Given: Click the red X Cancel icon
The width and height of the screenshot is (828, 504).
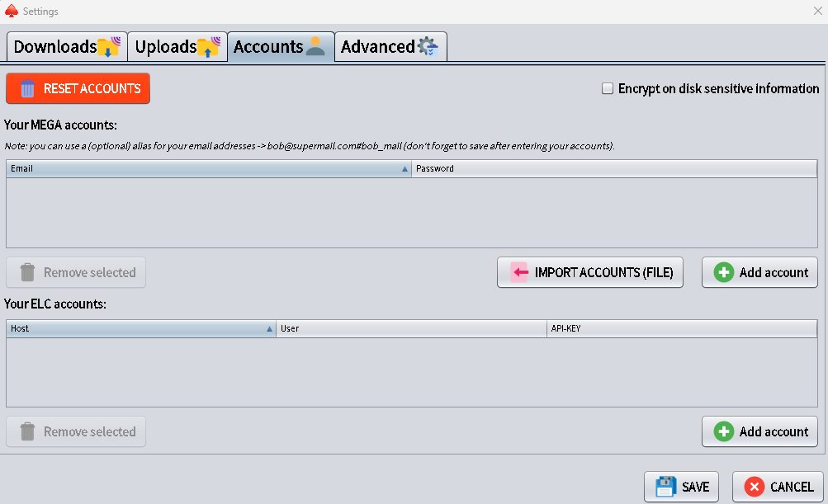Looking at the screenshot, I should pyautogui.click(x=754, y=487).
